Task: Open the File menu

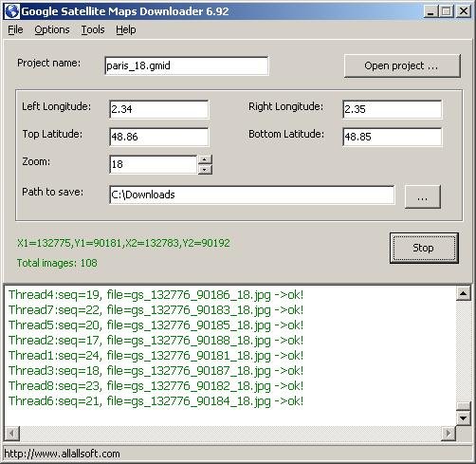Action: click(x=15, y=29)
